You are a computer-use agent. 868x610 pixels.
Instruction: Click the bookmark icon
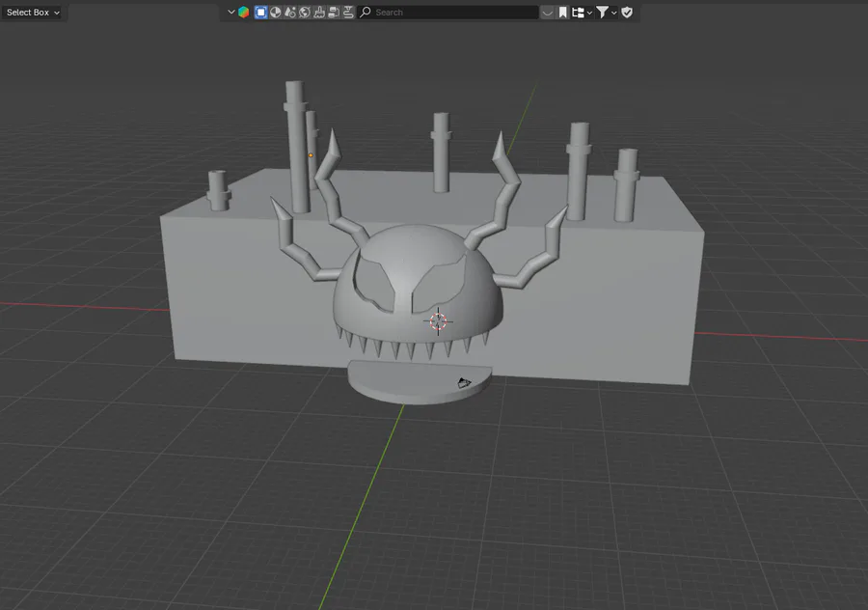pos(563,13)
